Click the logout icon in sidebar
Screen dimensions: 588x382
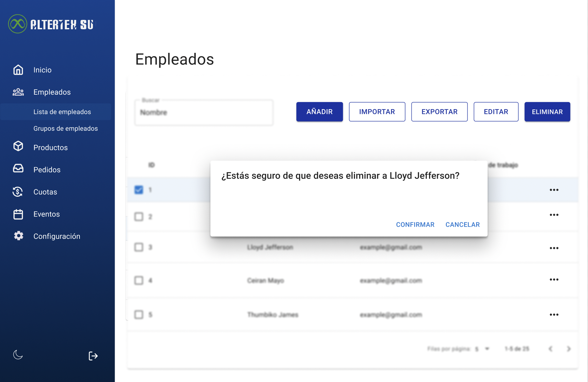click(93, 356)
